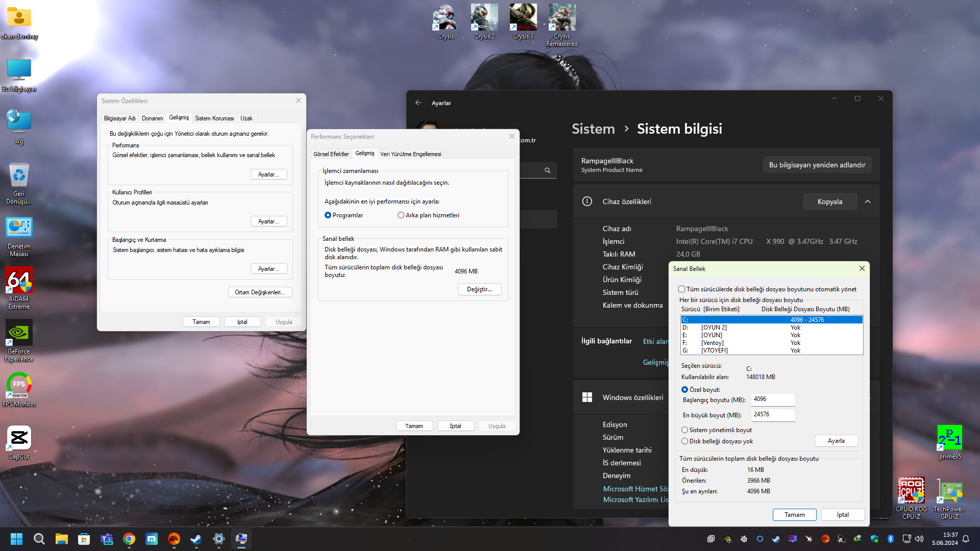This screenshot has height=551, width=980.
Task: Click the En büyük boyut field
Action: click(x=772, y=414)
